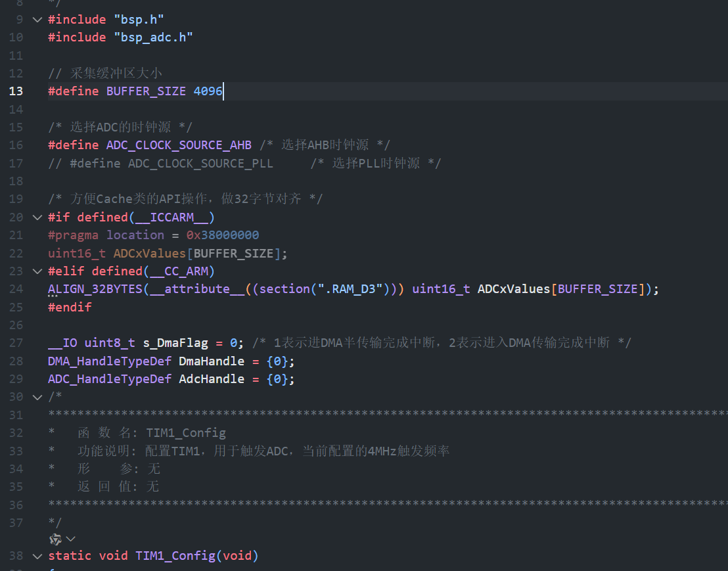Collapse the #if defined(__ICCARM__) fold at line 20
728x571 pixels.
[37, 217]
